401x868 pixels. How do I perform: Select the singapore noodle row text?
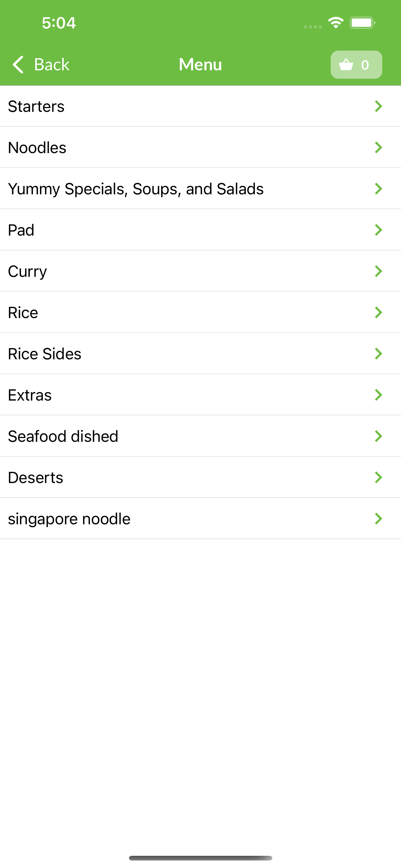click(x=69, y=519)
